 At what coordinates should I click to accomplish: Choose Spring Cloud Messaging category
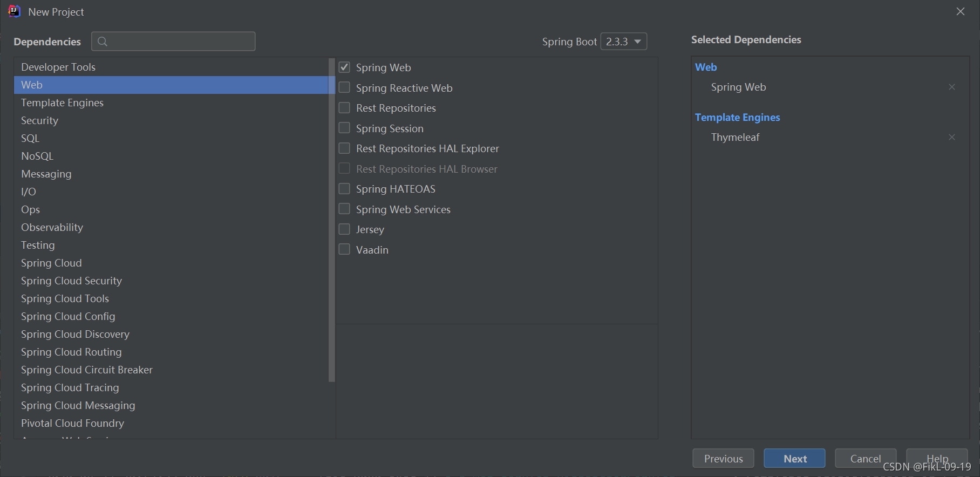point(171,405)
